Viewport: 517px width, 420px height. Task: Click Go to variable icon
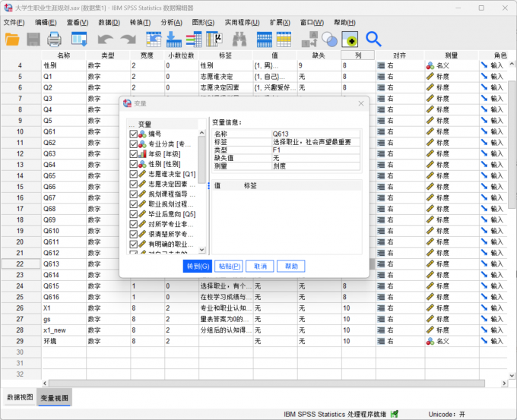(x=174, y=39)
